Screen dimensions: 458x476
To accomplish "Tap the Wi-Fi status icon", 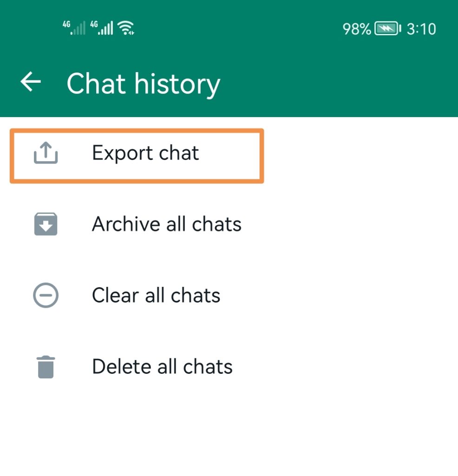I will tap(126, 28).
